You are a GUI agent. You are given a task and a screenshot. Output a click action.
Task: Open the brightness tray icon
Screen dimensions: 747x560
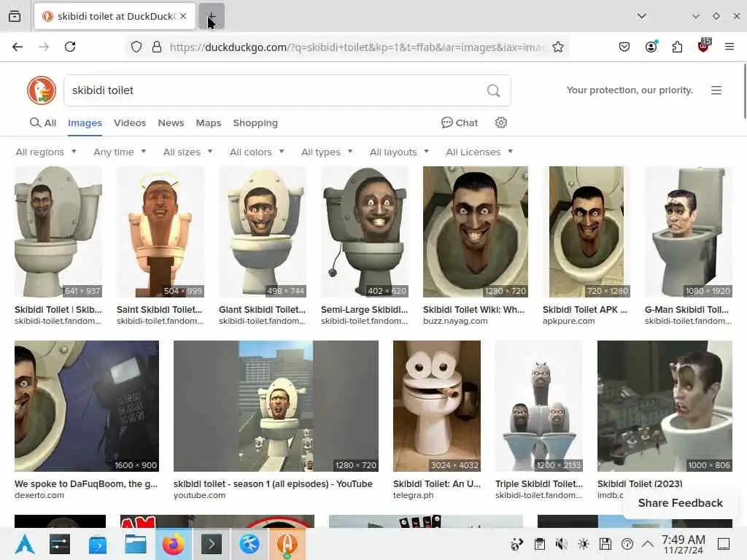[x=583, y=544]
